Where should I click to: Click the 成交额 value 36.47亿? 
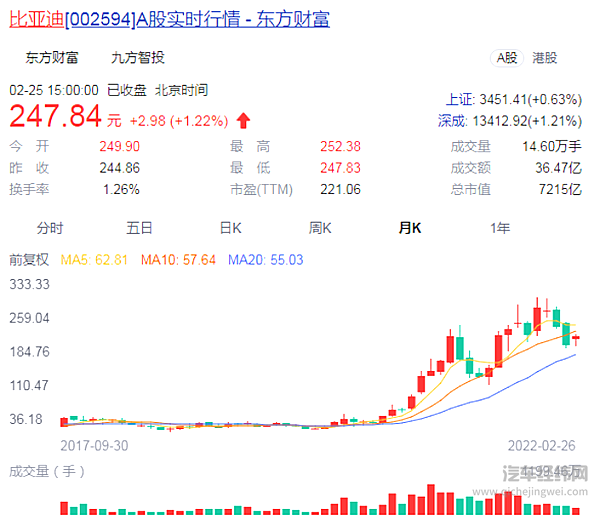point(559,168)
